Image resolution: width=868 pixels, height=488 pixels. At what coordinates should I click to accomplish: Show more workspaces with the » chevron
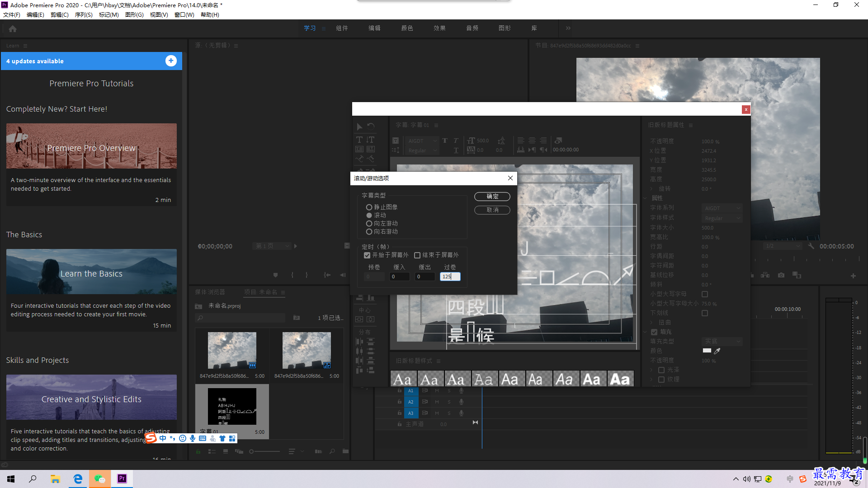coord(568,28)
